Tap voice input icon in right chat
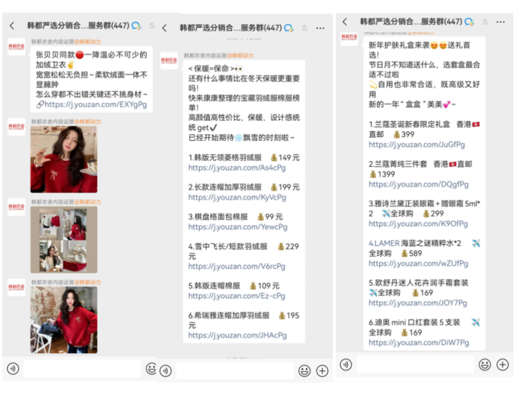532x393 pixels. [345, 365]
